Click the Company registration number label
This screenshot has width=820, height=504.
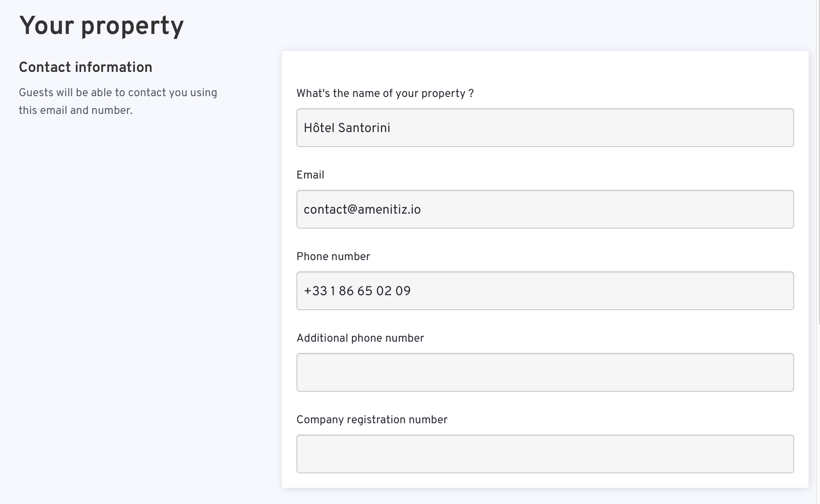pos(372,420)
